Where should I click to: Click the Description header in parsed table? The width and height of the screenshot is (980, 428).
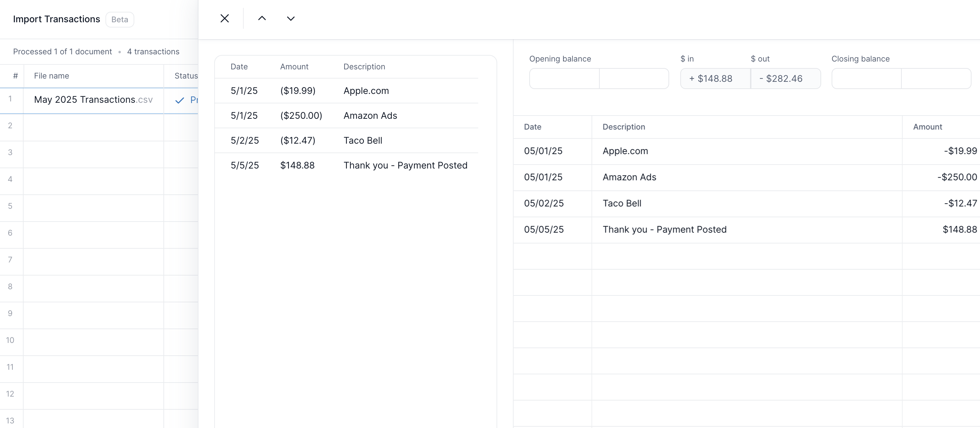pyautogui.click(x=624, y=127)
